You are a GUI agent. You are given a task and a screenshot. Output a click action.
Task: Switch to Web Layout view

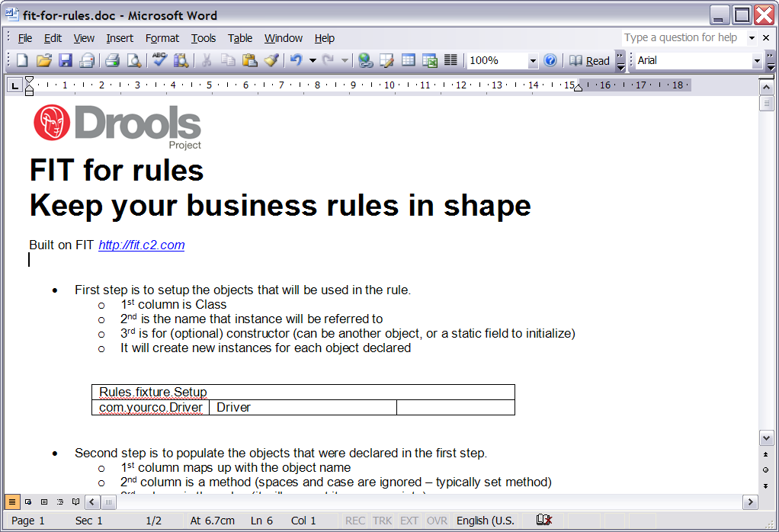pyautogui.click(x=28, y=502)
